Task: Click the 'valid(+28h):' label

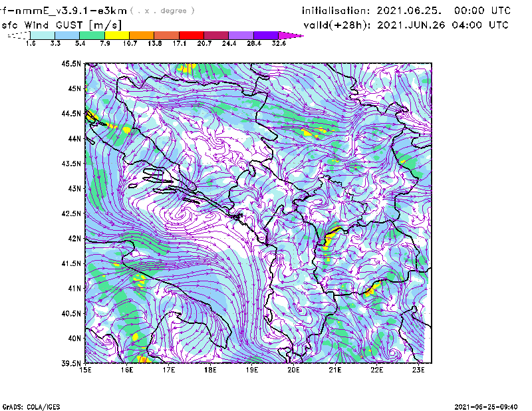Action: pyautogui.click(x=337, y=25)
